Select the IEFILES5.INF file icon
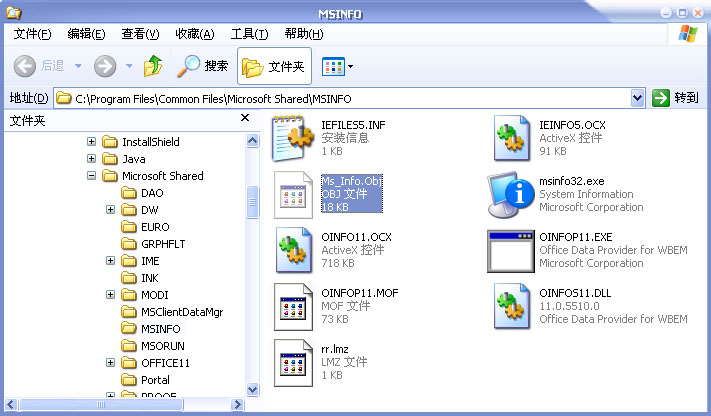This screenshot has width=711, height=416. point(292,138)
